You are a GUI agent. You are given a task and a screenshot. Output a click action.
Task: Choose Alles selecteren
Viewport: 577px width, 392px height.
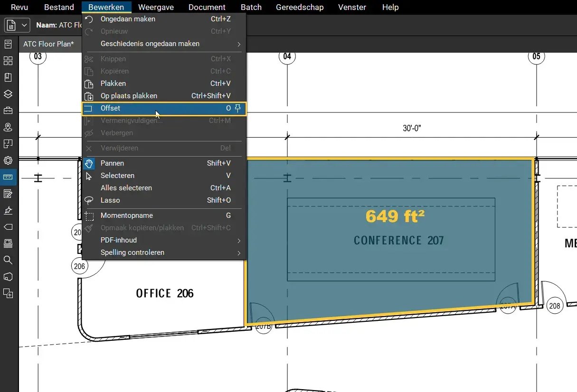[x=164, y=188]
